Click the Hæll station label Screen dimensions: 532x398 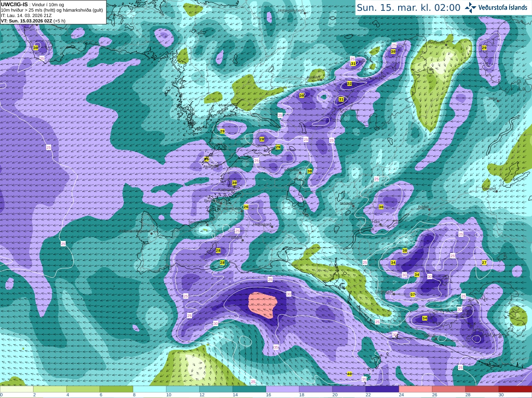[x=376, y=222]
